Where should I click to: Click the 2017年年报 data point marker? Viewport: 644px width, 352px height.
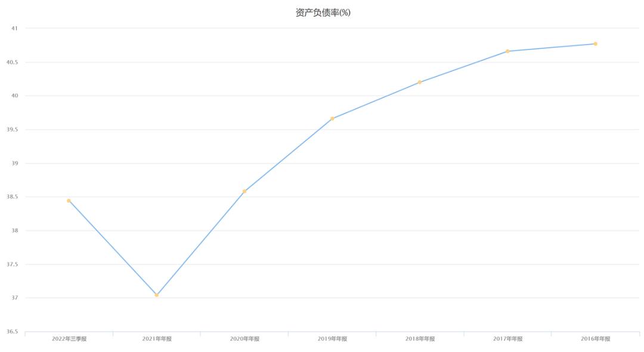(x=507, y=51)
